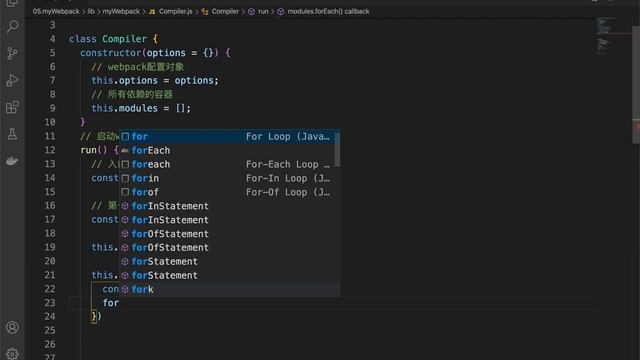Open the Search view in activity bar
The width and height of the screenshot is (640, 360).
12,27
